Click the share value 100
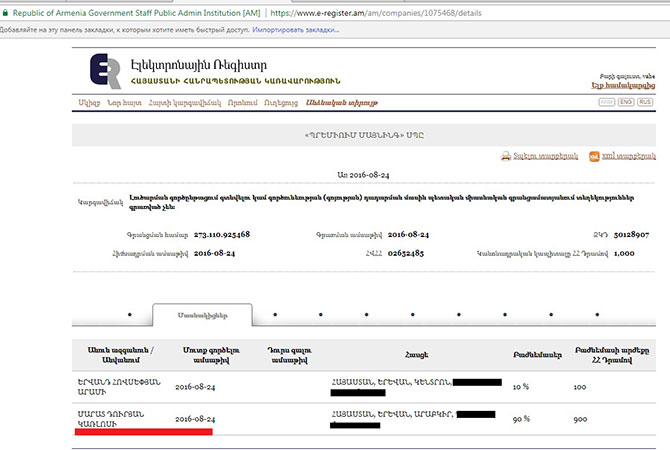 tap(580, 387)
